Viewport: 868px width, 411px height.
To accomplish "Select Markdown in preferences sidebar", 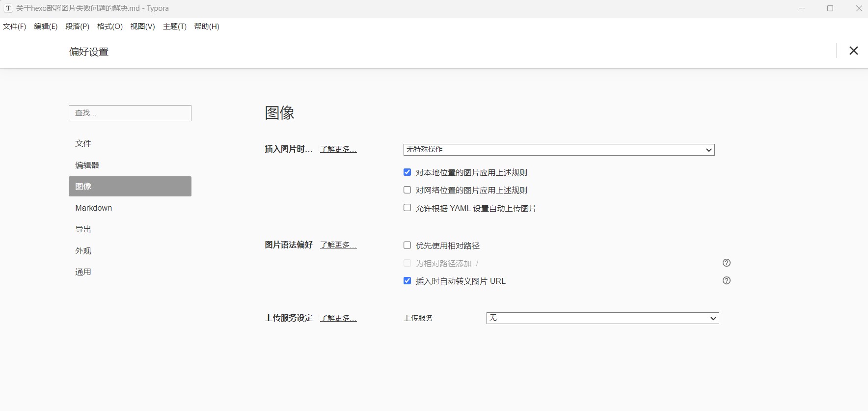I will (130, 208).
